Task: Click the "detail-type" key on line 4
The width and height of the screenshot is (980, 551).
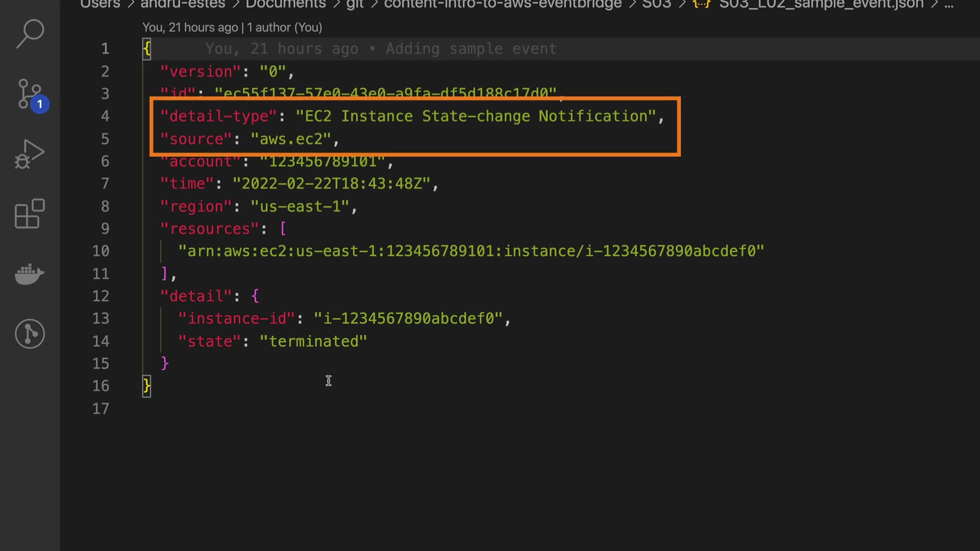Action: [219, 116]
